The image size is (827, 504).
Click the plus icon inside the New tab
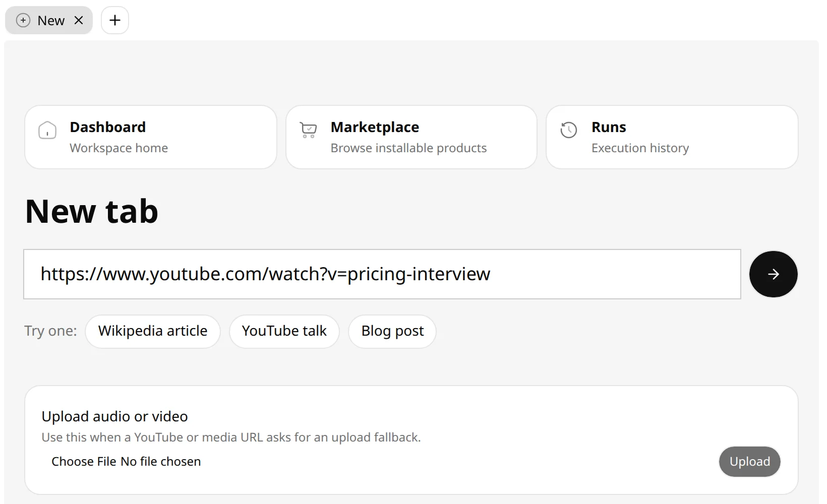pyautogui.click(x=23, y=20)
